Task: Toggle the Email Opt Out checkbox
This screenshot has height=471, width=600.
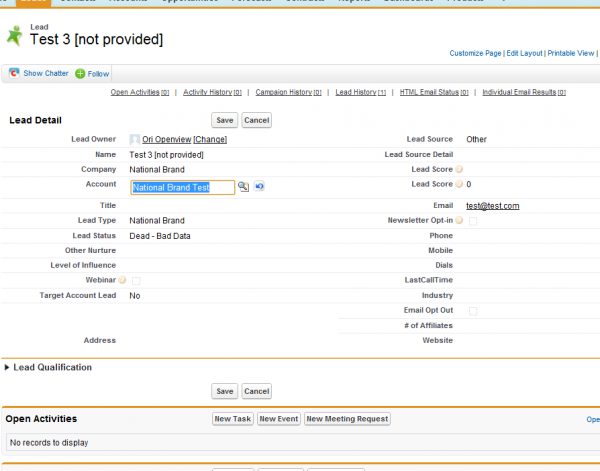Action: pyautogui.click(x=473, y=311)
